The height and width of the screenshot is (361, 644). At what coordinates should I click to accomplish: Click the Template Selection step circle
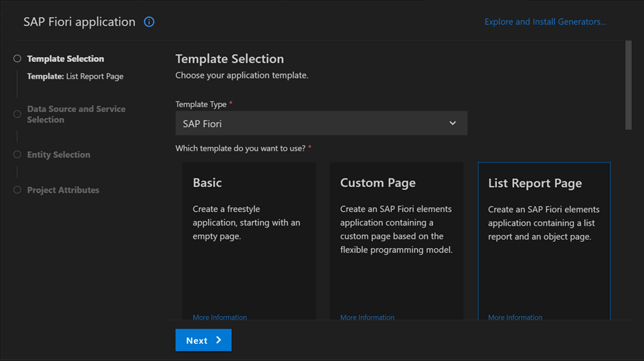(x=17, y=59)
